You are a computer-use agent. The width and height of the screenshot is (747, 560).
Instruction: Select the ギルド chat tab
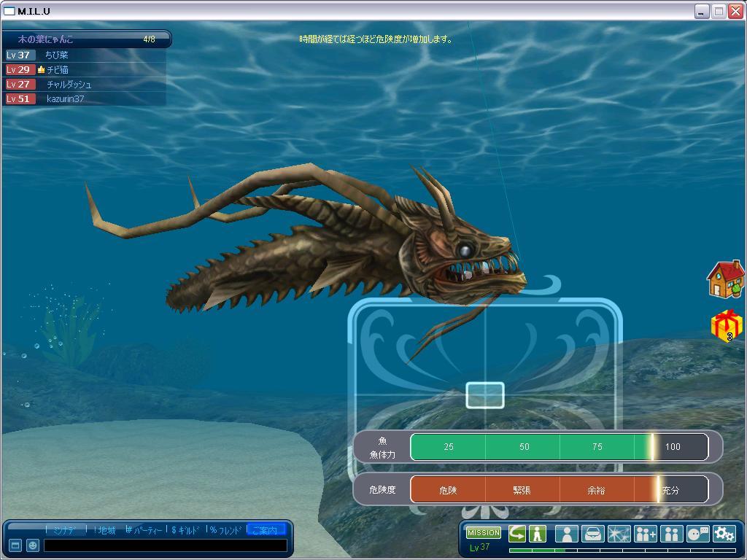185,530
